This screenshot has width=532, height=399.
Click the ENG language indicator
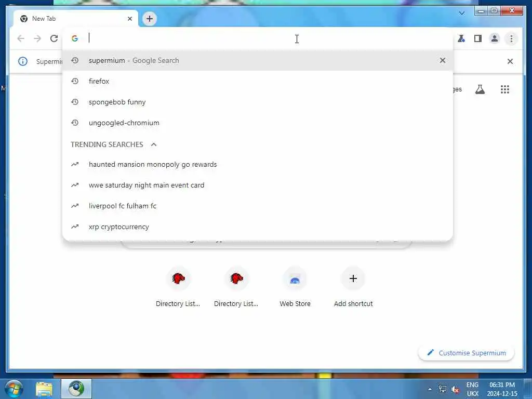(x=472, y=385)
